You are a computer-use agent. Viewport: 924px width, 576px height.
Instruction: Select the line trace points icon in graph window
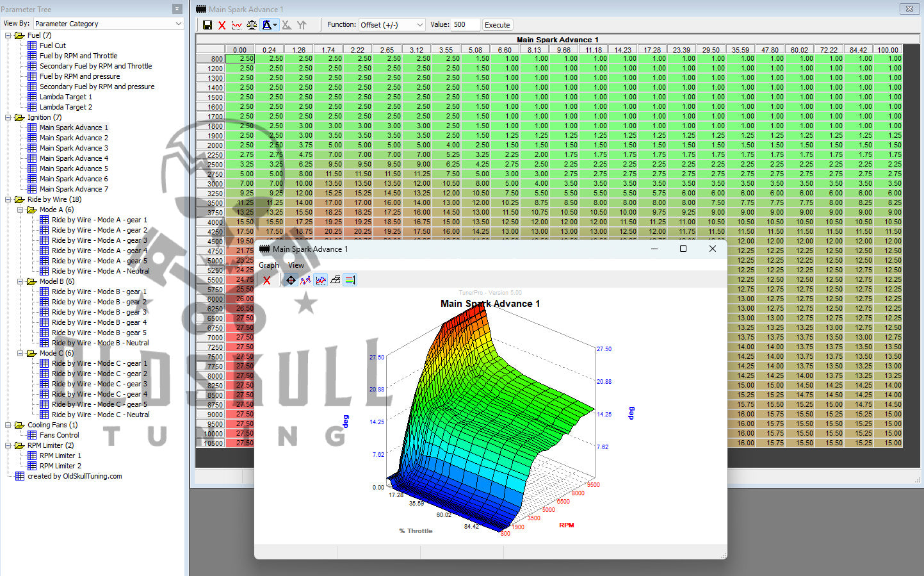[305, 279]
